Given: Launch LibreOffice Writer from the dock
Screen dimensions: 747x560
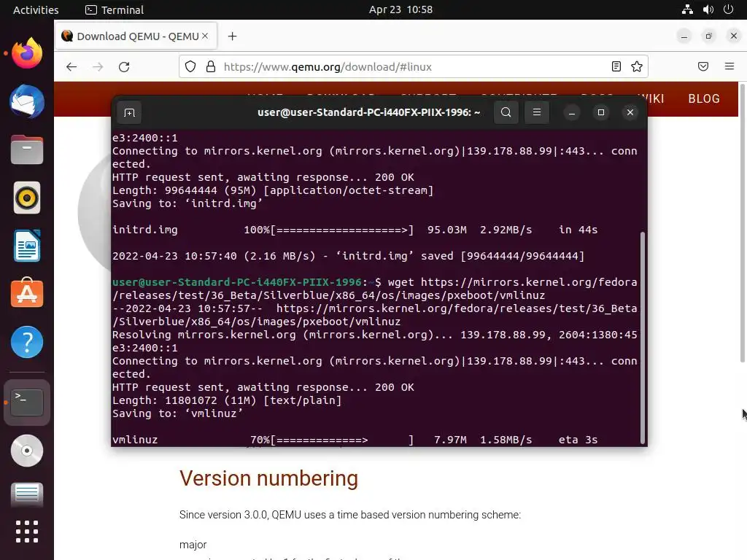Looking at the screenshot, I should (x=27, y=246).
